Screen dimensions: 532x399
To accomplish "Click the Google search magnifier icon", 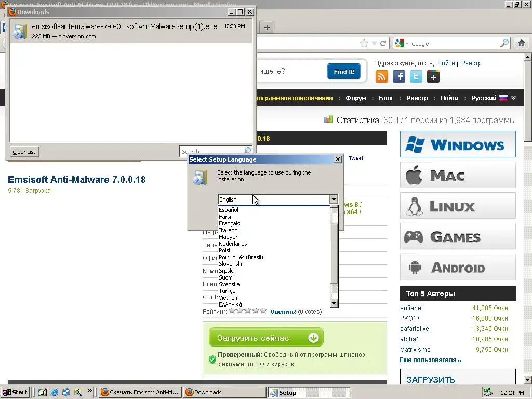I will tap(504, 43).
